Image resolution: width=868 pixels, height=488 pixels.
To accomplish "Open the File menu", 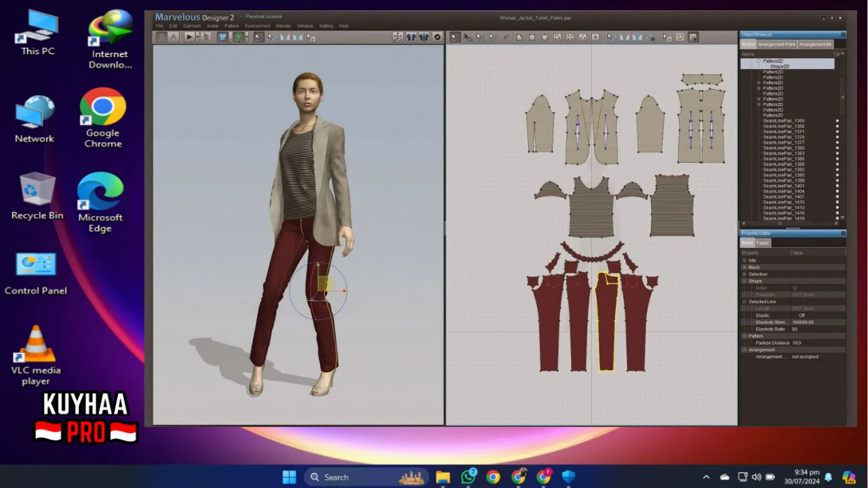I will point(159,26).
